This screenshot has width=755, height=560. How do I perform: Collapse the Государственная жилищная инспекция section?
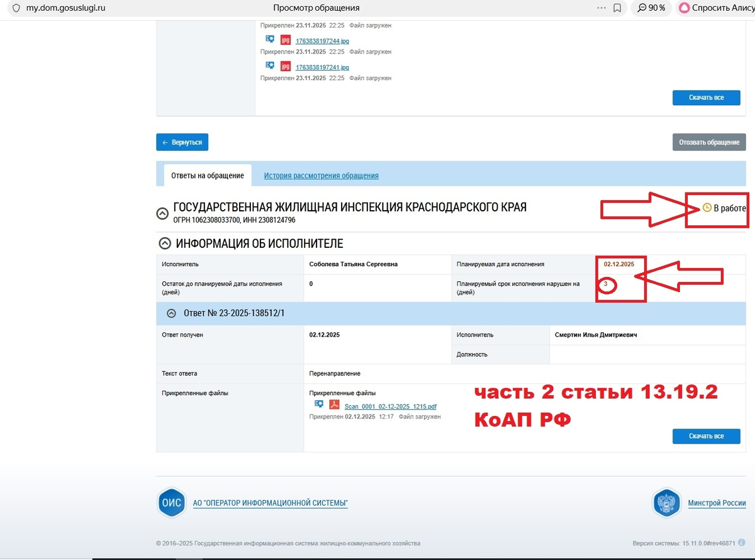point(162,213)
